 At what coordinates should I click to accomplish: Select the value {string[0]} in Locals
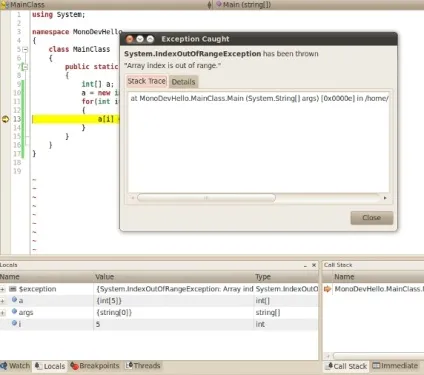[x=114, y=313]
